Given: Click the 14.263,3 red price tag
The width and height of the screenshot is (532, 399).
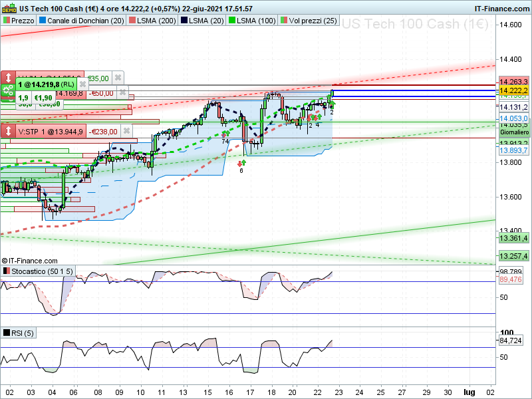Looking at the screenshot, I should pyautogui.click(x=513, y=81).
